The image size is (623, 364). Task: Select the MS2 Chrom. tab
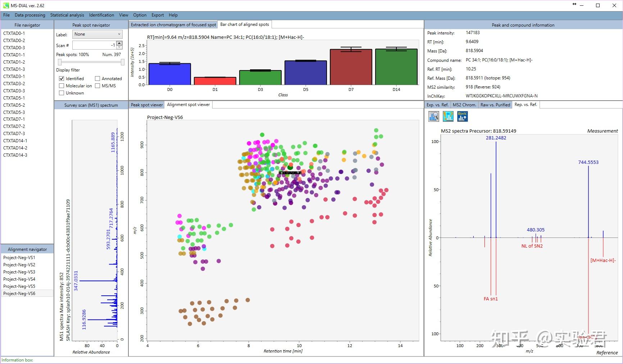[x=464, y=105]
